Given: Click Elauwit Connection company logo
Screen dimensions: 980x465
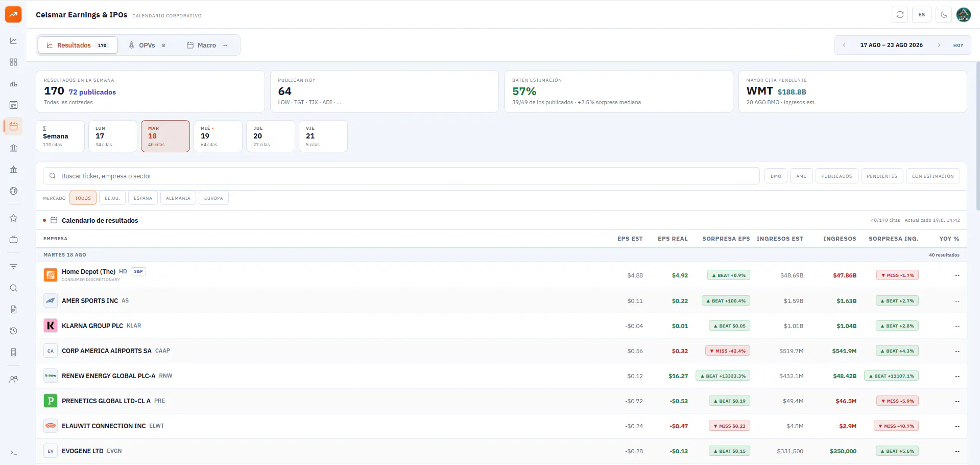Looking at the screenshot, I should 50,426.
